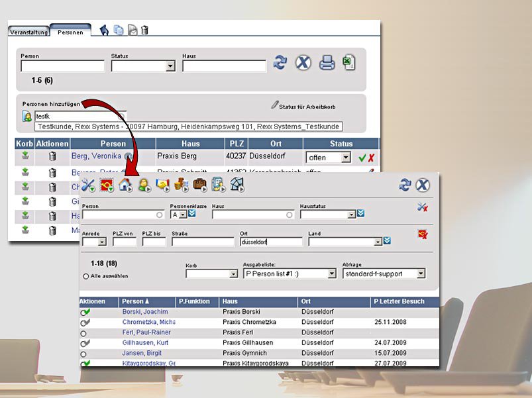Select the Ferl, Paul-Rainer radio button
This screenshot has height=398, width=532.
pos(83,334)
